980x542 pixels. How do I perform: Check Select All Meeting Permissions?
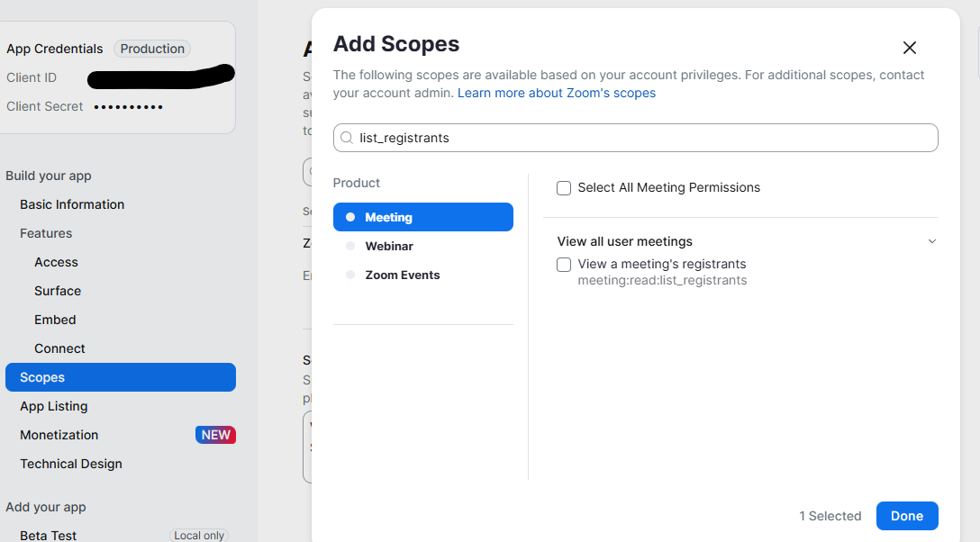coord(564,188)
